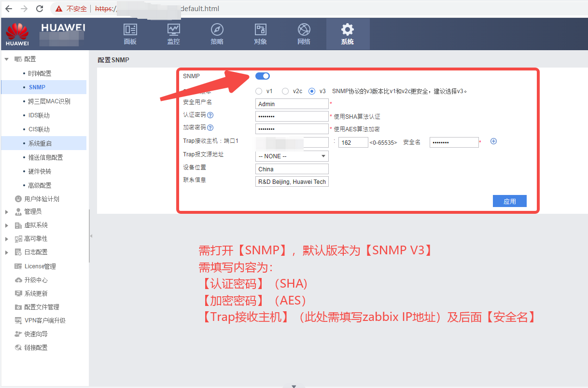Open 升级中心 text in sidebar
This screenshot has width=588, height=388.
click(36, 280)
